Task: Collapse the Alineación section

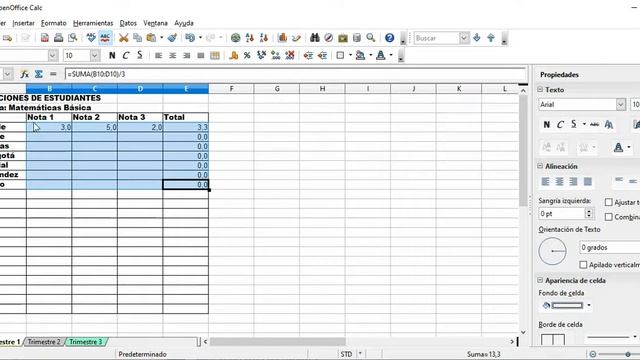Action: click(540, 166)
